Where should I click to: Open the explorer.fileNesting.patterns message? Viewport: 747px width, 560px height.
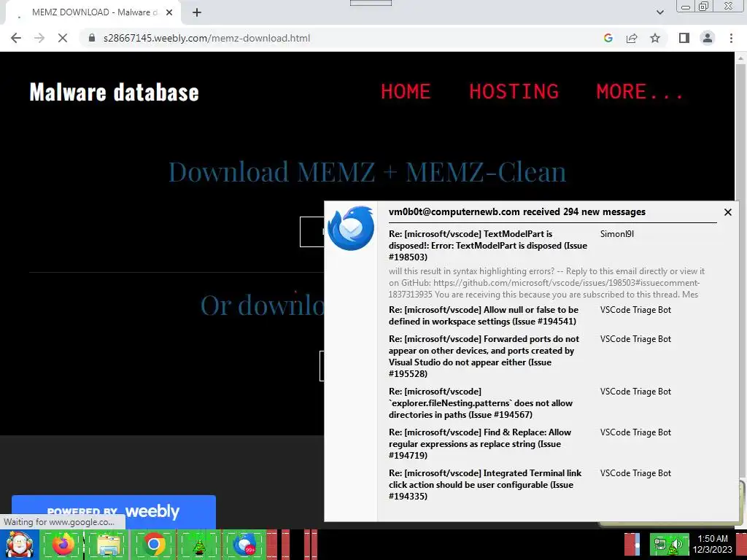point(481,402)
